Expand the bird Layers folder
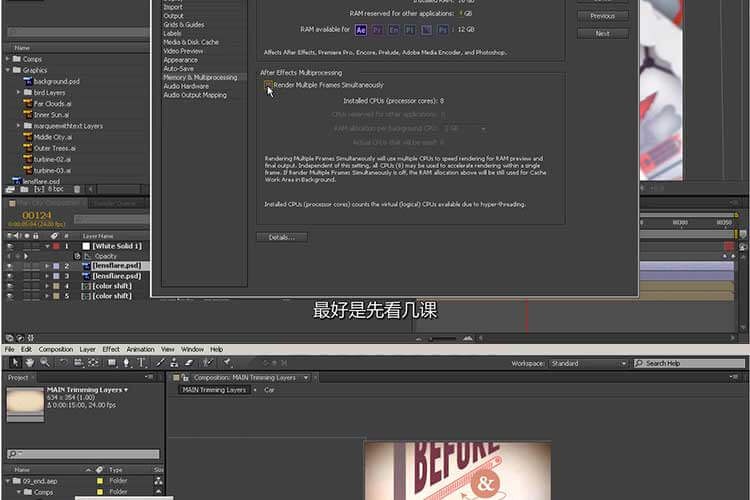 coord(19,92)
